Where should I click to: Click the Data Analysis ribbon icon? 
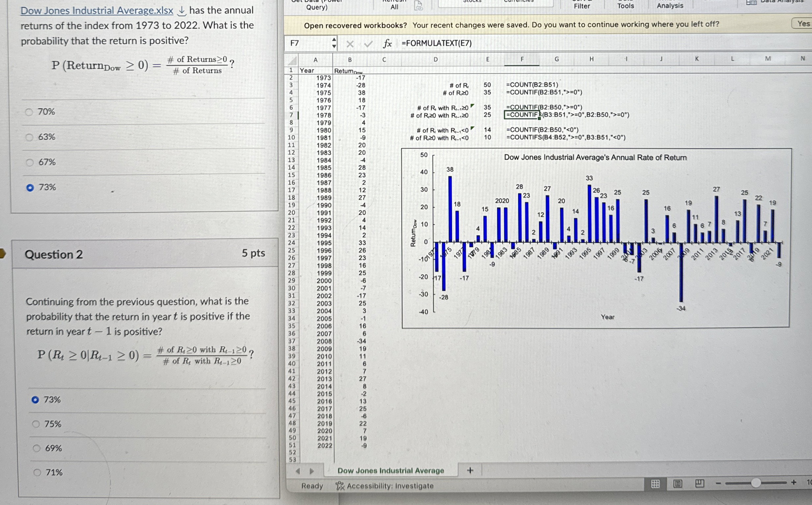[751, 2]
